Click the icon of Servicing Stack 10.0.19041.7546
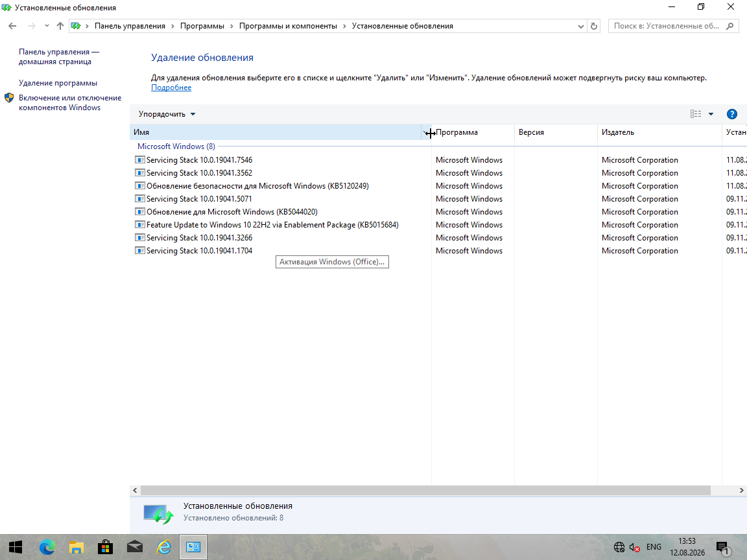 coord(140,159)
